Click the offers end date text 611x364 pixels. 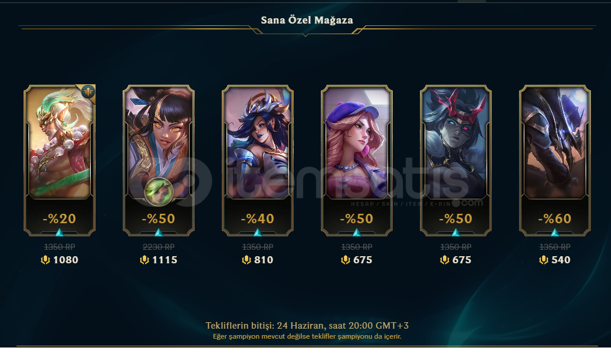(x=307, y=326)
